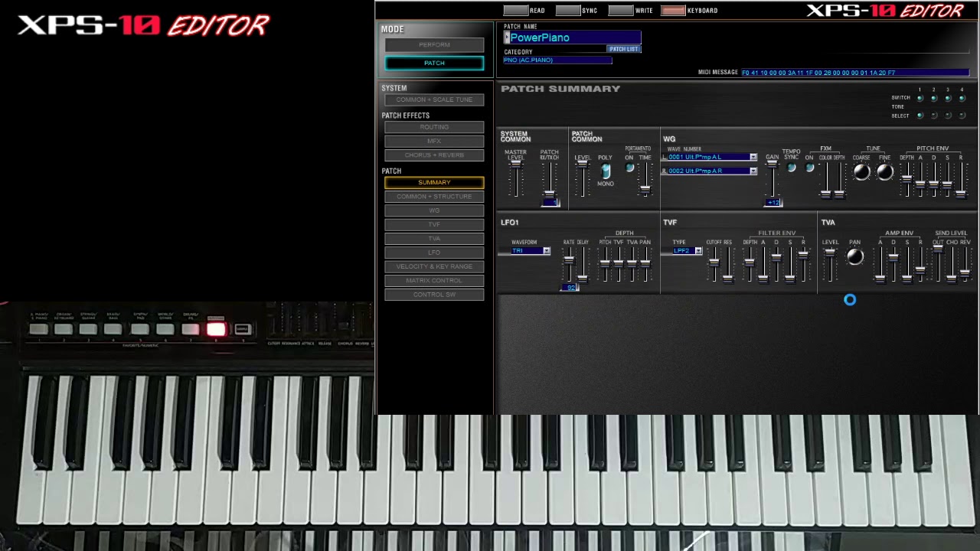Click the Patch channel value field 1
Image resolution: width=980 pixels, height=551 pixels.
550,203
